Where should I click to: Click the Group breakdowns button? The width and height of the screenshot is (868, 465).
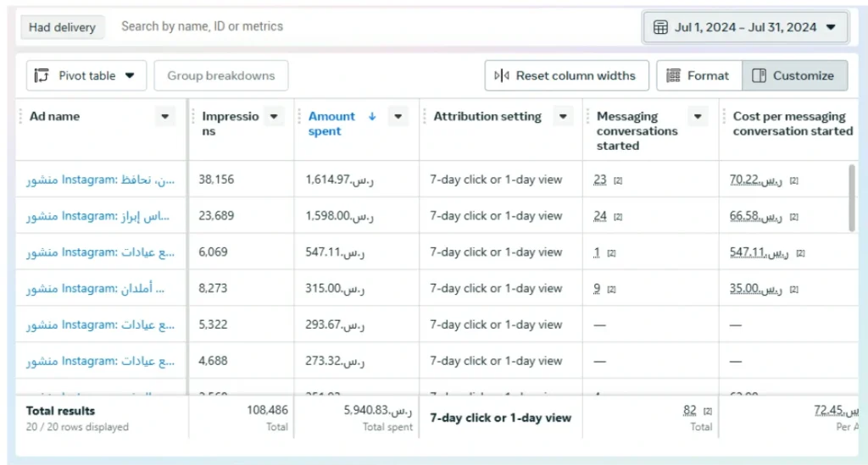pos(221,75)
